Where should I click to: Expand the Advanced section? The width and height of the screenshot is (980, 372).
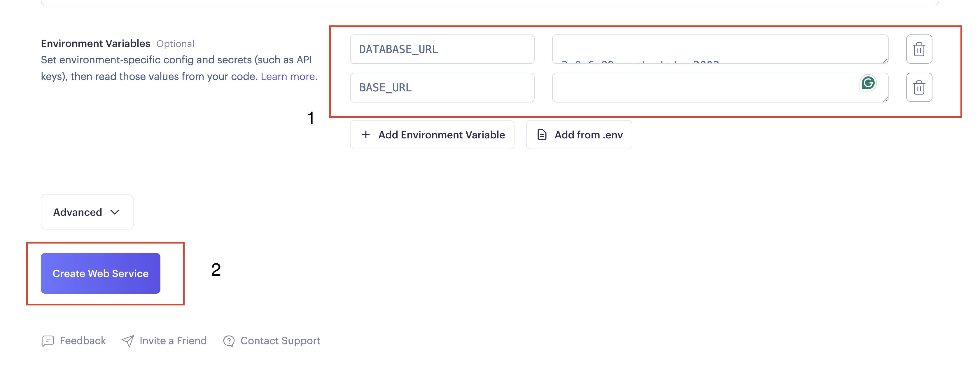pyautogui.click(x=87, y=212)
